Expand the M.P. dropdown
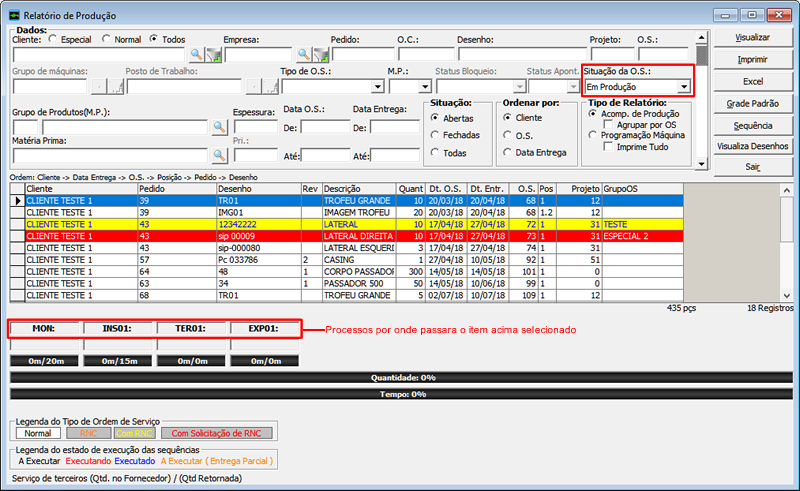This screenshot has height=491, width=800. tap(425, 87)
